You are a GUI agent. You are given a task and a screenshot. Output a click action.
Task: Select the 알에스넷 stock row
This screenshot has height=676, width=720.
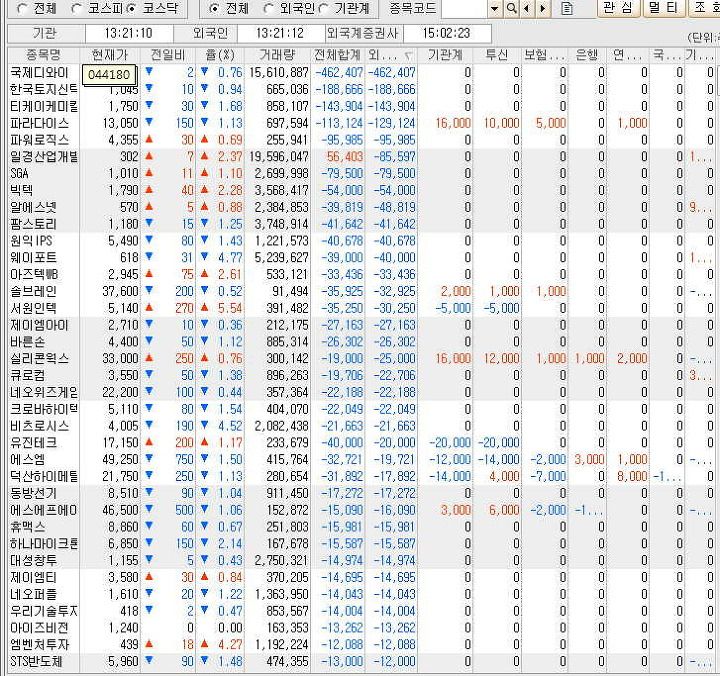click(x=360, y=207)
